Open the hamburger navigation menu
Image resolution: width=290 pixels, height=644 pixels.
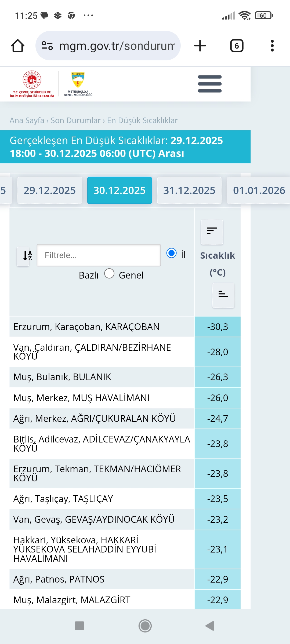point(210,84)
